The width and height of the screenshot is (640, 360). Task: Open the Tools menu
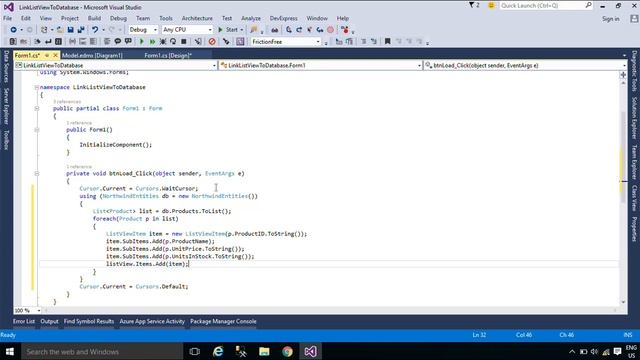(x=166, y=18)
